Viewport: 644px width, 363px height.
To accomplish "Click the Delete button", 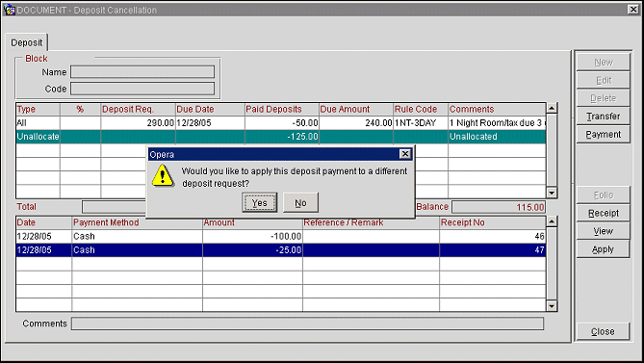I will [x=603, y=98].
